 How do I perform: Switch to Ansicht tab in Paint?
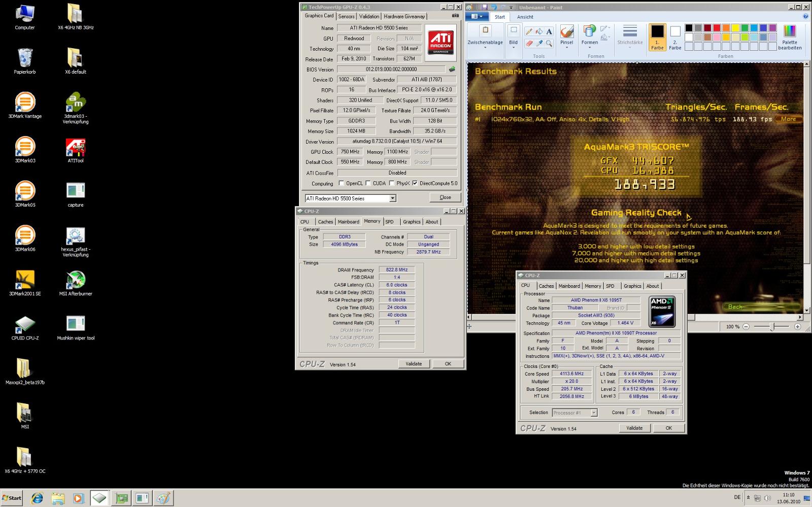coord(525,17)
